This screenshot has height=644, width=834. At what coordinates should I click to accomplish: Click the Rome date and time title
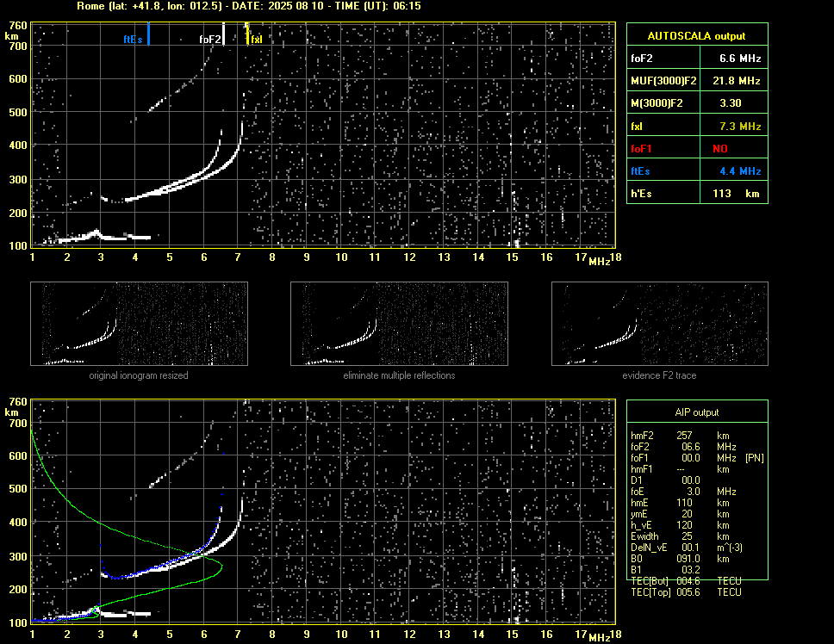(x=249, y=6)
